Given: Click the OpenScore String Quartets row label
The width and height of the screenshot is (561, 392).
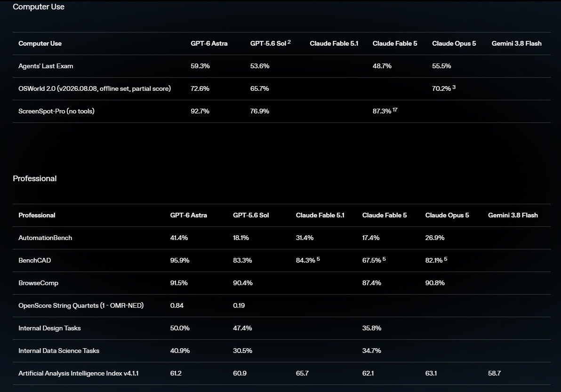Looking at the screenshot, I should click(x=81, y=305).
